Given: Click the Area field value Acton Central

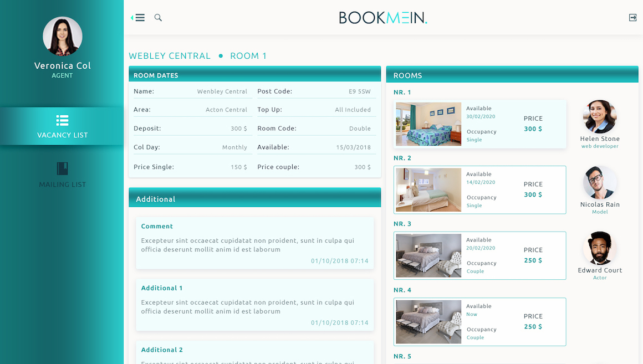Looking at the screenshot, I should tap(226, 110).
